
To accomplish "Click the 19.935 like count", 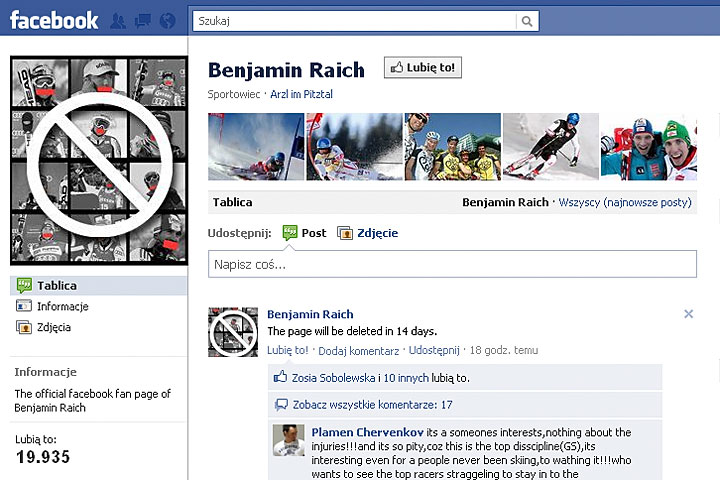I will pyautogui.click(x=43, y=457).
